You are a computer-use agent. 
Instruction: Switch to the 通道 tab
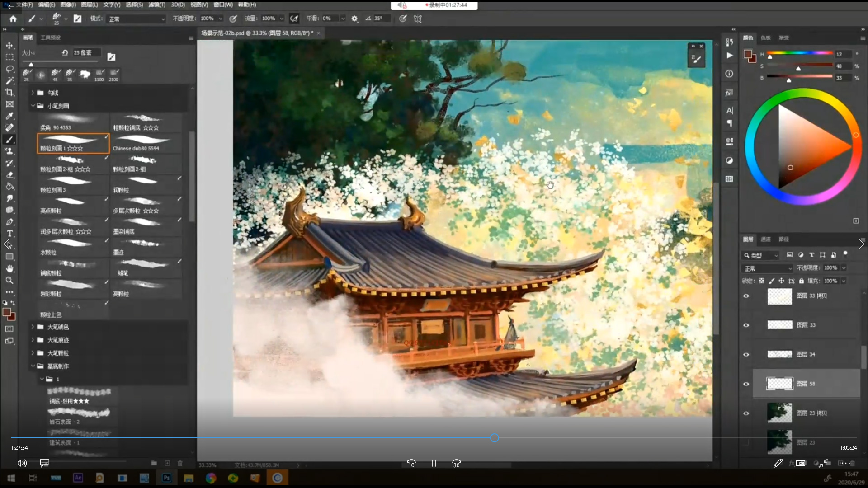coord(766,239)
